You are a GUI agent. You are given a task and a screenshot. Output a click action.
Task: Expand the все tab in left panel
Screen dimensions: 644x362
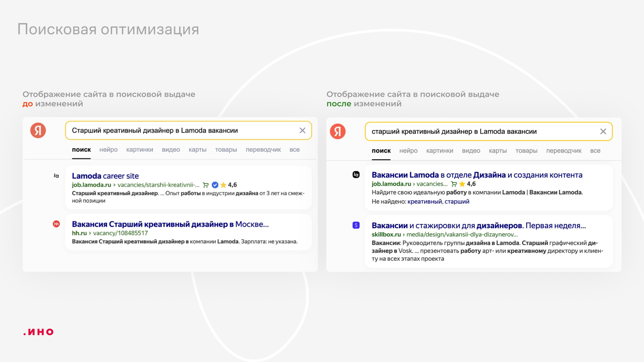point(294,150)
